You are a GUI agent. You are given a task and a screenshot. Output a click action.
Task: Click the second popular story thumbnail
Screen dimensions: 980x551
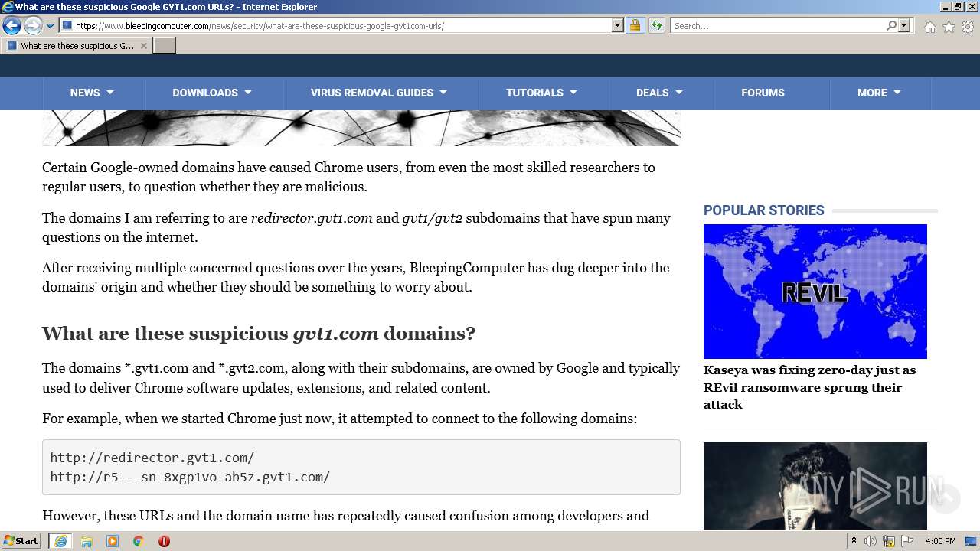coord(815,486)
